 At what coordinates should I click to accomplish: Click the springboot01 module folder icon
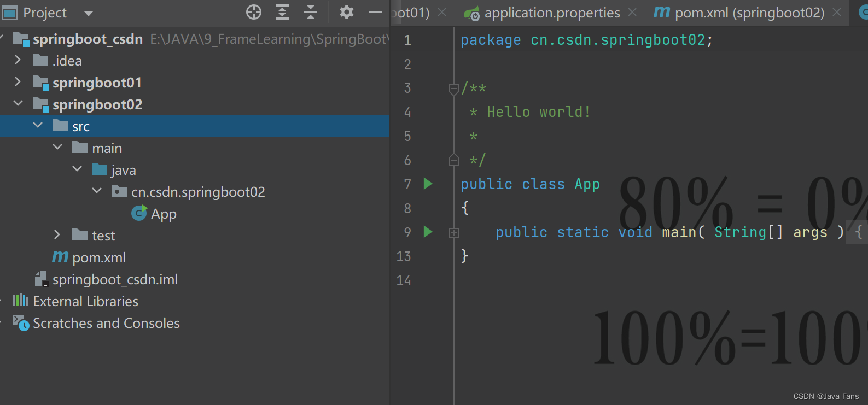[x=41, y=83]
